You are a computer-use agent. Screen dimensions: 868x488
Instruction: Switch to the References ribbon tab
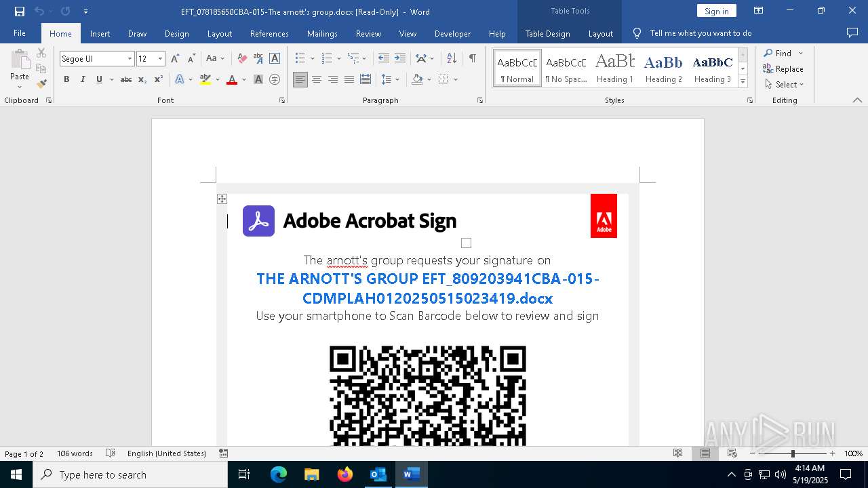tap(269, 33)
